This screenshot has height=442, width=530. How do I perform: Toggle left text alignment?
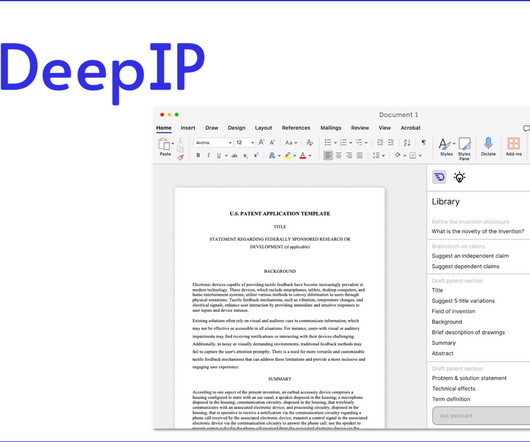(x=328, y=155)
